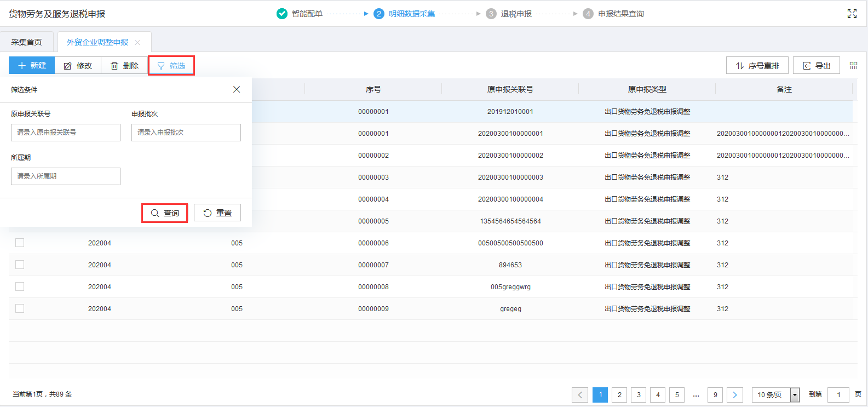868x407 pixels.
Task: Click the fullscreen expand icon
Action: [852, 14]
